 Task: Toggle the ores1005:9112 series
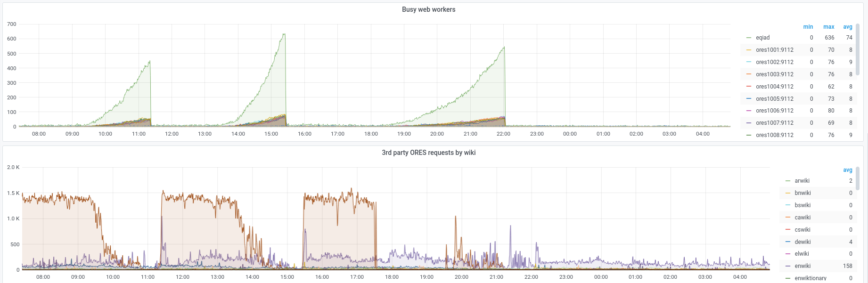774,99
